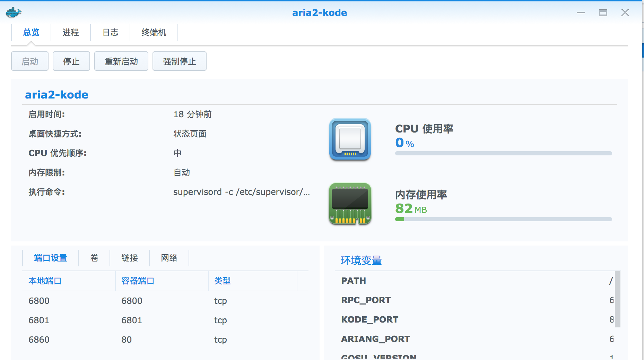The width and height of the screenshot is (644, 360).
Task: Click the CPU usage progress bar
Action: 504,153
